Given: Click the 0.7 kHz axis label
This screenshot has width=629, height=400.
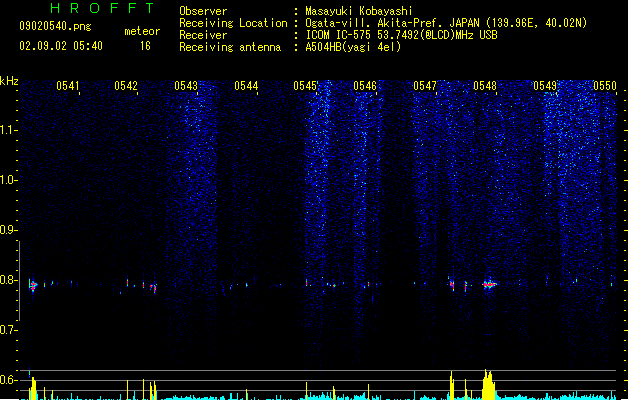Looking at the screenshot, I should pos(8,330).
